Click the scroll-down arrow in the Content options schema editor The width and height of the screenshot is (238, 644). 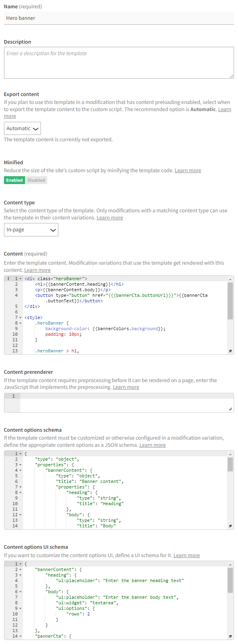click(230, 526)
